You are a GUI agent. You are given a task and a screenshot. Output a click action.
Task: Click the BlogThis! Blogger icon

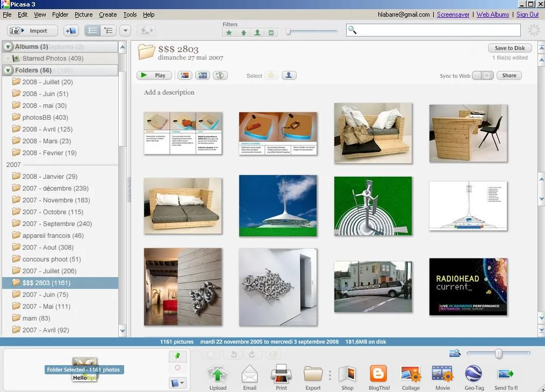pyautogui.click(x=378, y=374)
